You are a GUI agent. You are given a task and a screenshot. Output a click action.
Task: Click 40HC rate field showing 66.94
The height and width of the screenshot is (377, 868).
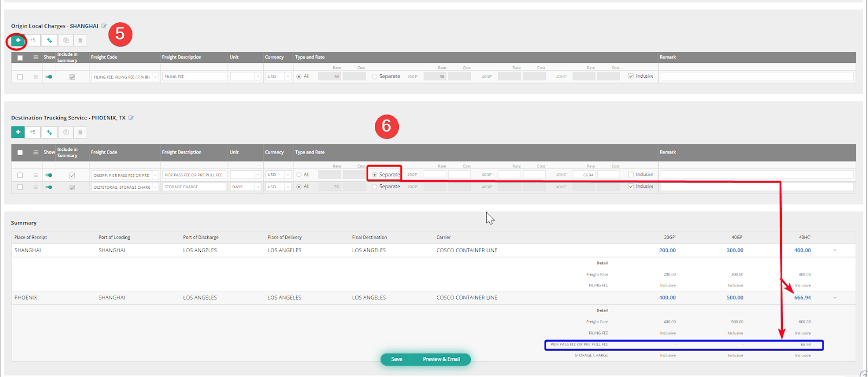tap(584, 175)
